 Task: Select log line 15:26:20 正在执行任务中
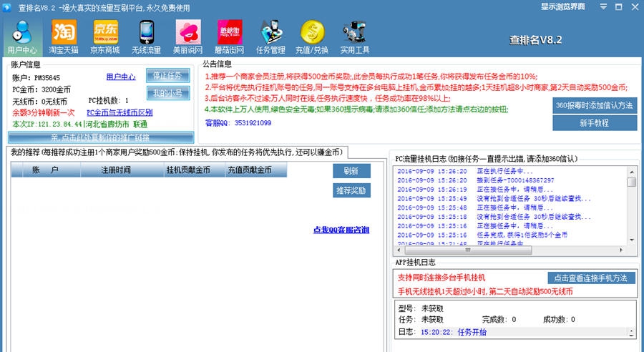(x=465, y=171)
